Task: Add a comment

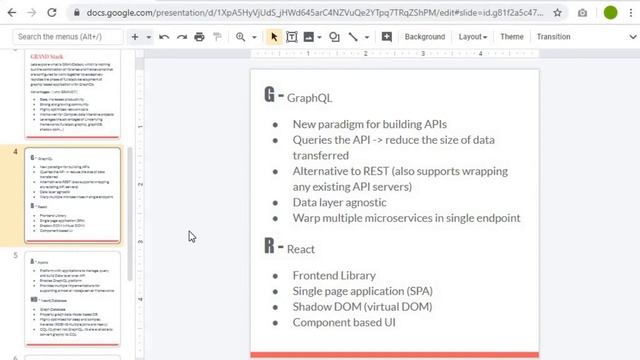Action: tap(387, 37)
